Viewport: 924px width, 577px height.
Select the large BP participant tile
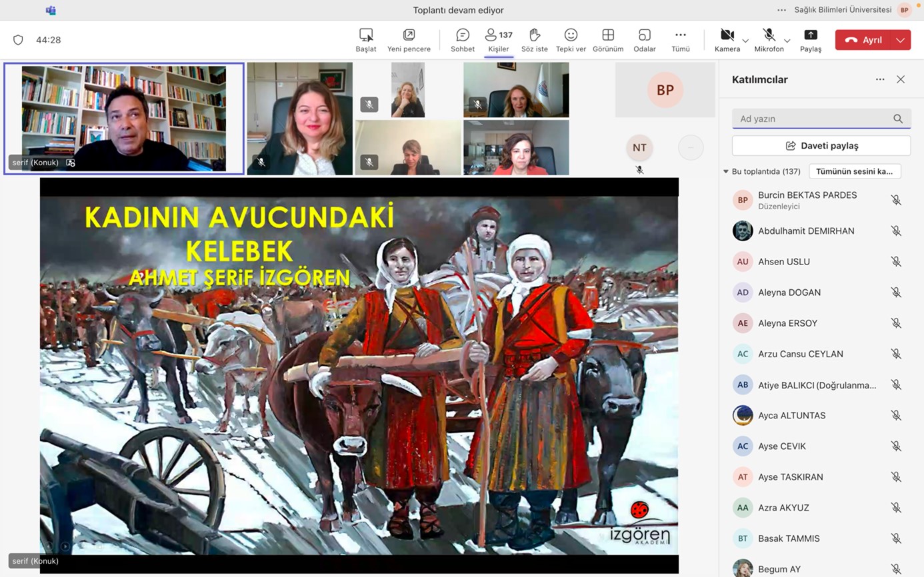pos(665,90)
